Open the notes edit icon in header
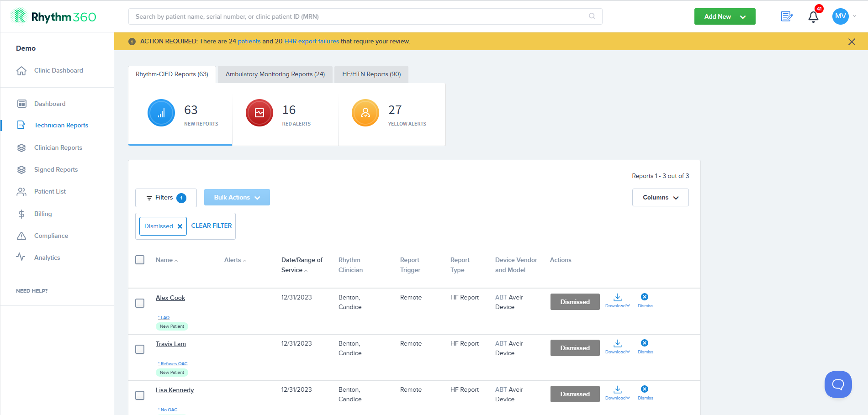This screenshot has height=415, width=868. click(x=787, y=16)
